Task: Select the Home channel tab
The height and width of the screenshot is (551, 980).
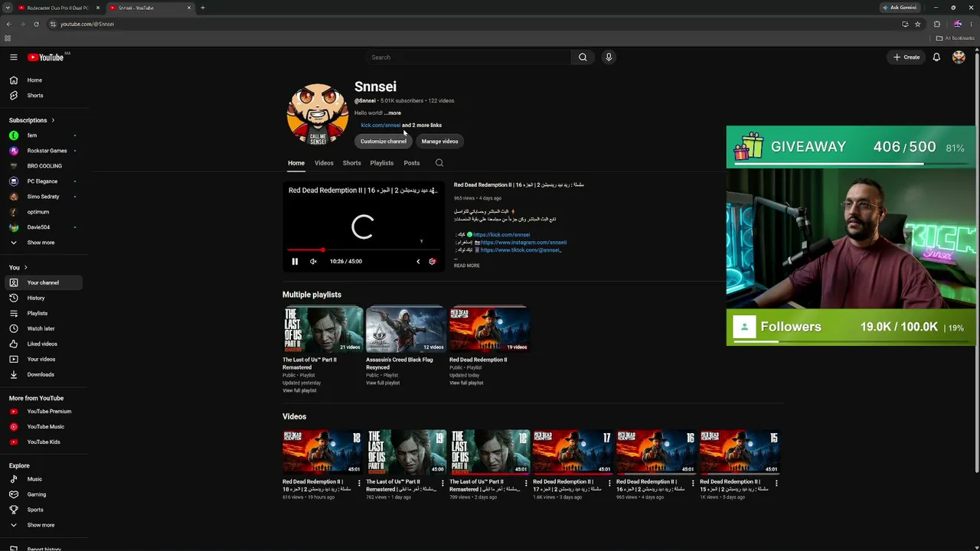Action: tap(296, 163)
